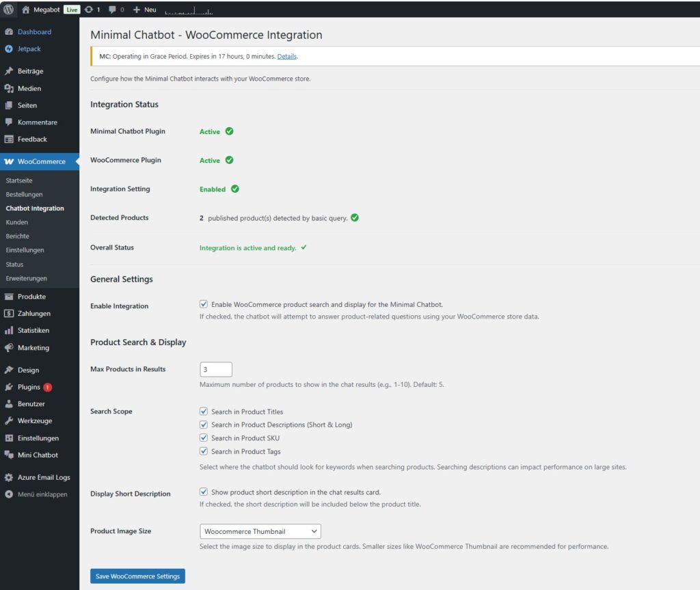Click the home icon beside Megabot
Image resolution: width=700 pixels, height=590 pixels.
coord(25,10)
